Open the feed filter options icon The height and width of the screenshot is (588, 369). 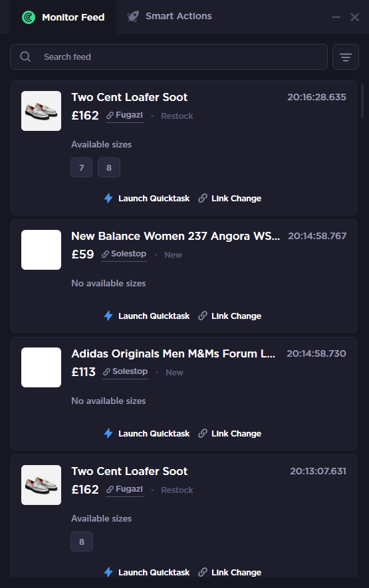345,57
